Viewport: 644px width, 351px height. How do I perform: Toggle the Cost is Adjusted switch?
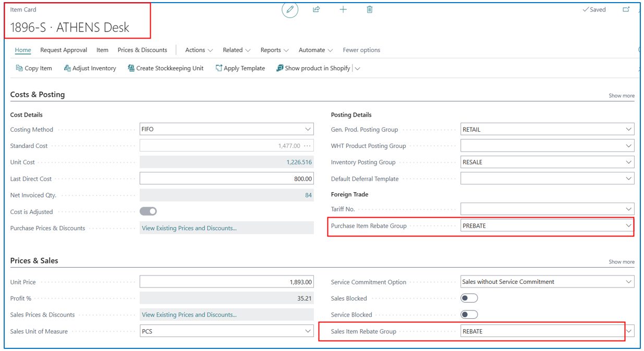(x=149, y=211)
